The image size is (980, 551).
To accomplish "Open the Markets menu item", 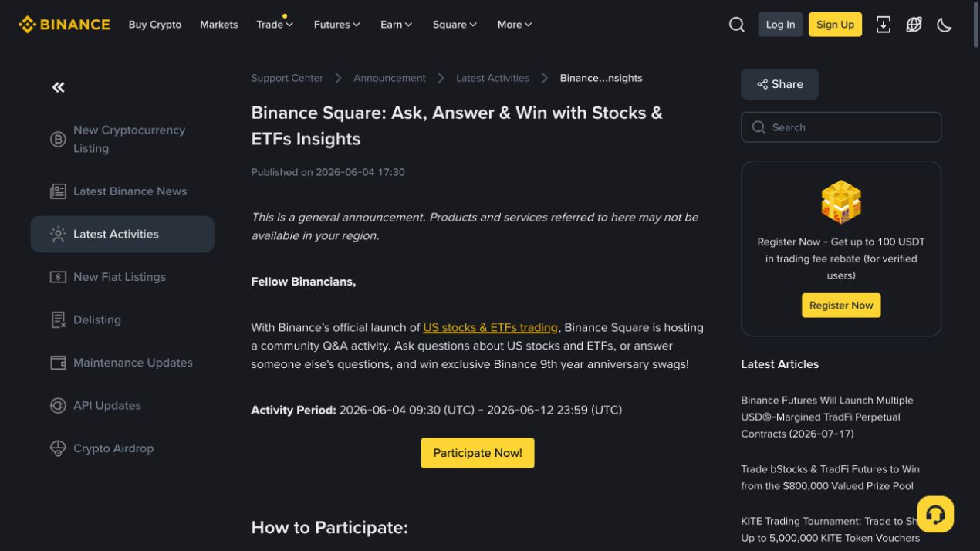I will coord(219,25).
